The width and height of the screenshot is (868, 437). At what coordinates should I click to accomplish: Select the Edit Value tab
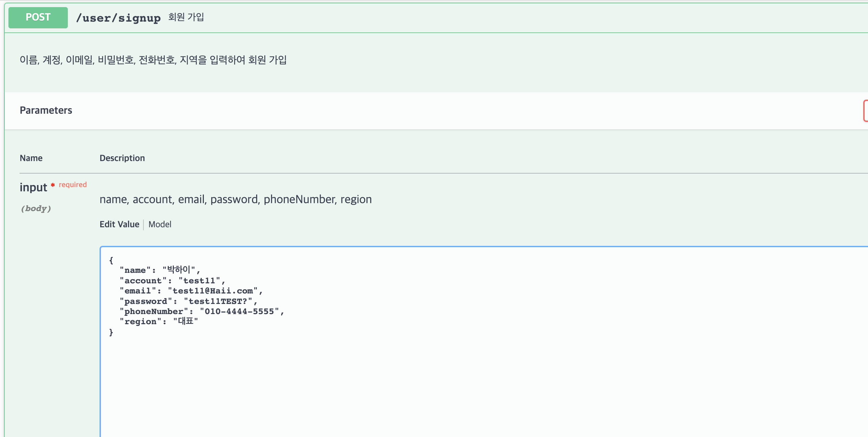click(119, 224)
